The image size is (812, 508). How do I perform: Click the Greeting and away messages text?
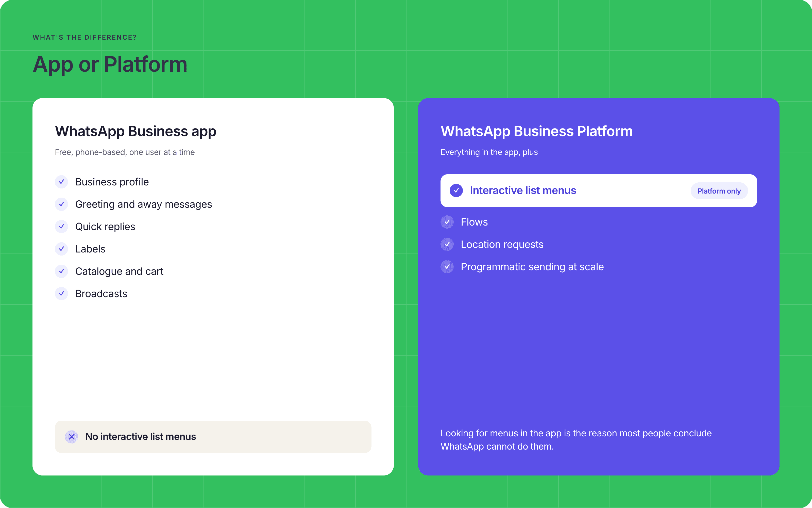[144, 204]
